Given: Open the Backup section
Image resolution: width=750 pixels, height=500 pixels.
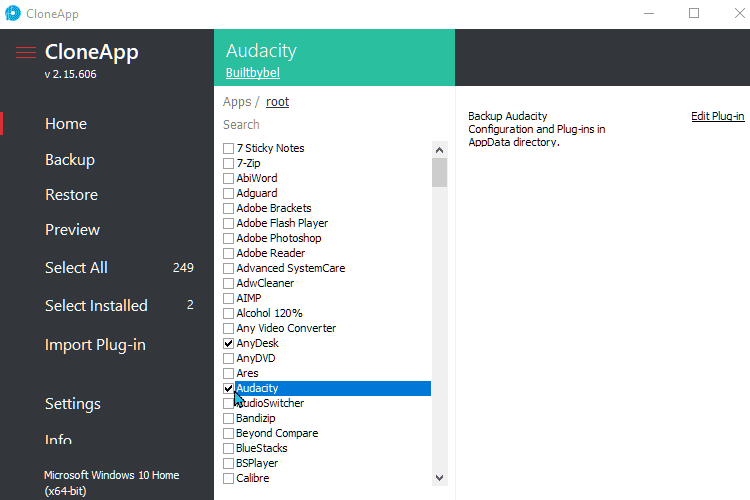Looking at the screenshot, I should click(70, 159).
